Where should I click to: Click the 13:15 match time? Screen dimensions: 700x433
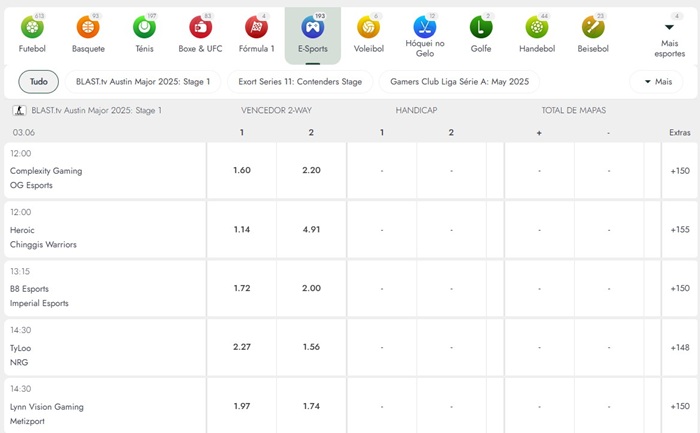click(20, 271)
